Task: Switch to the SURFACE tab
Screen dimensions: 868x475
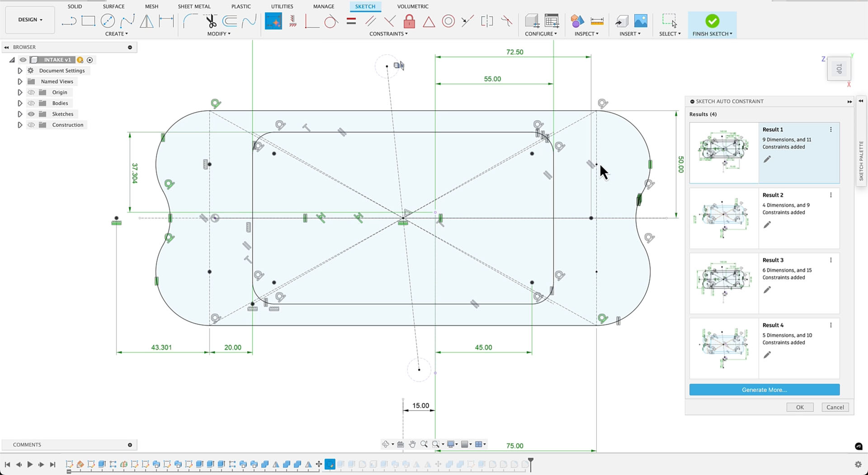Action: pyautogui.click(x=113, y=6)
